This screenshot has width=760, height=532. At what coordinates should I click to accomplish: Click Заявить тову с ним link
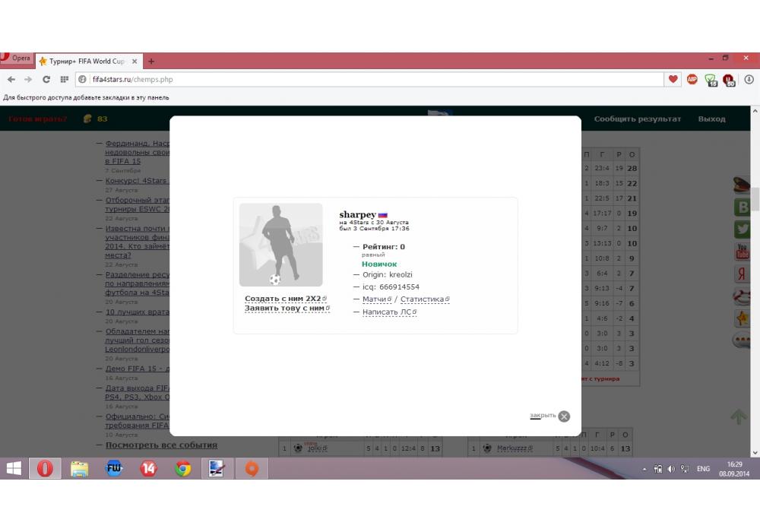pos(287,308)
